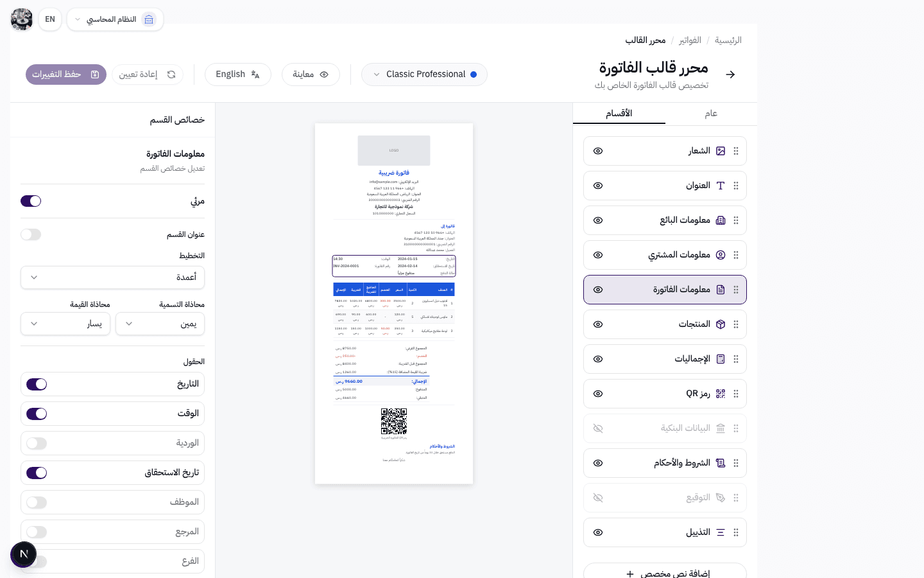
Task: Click the المنتجات section box icon
Action: (x=721, y=324)
